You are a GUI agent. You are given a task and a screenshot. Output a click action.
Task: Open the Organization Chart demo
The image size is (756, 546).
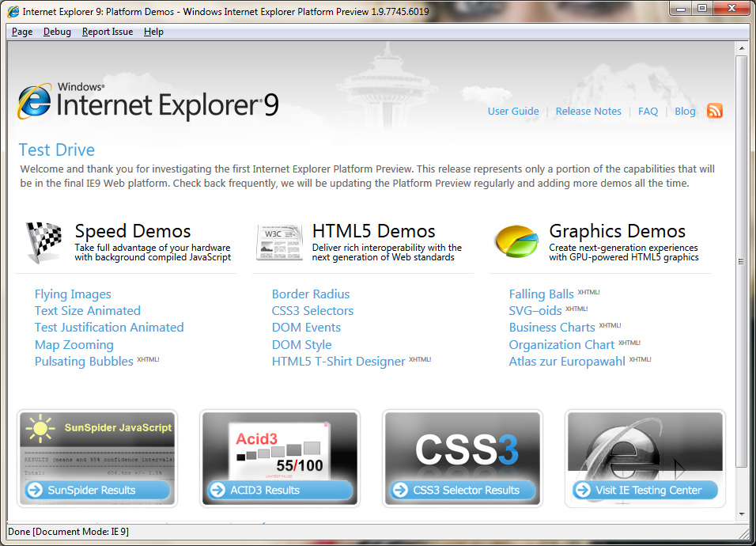click(x=561, y=345)
